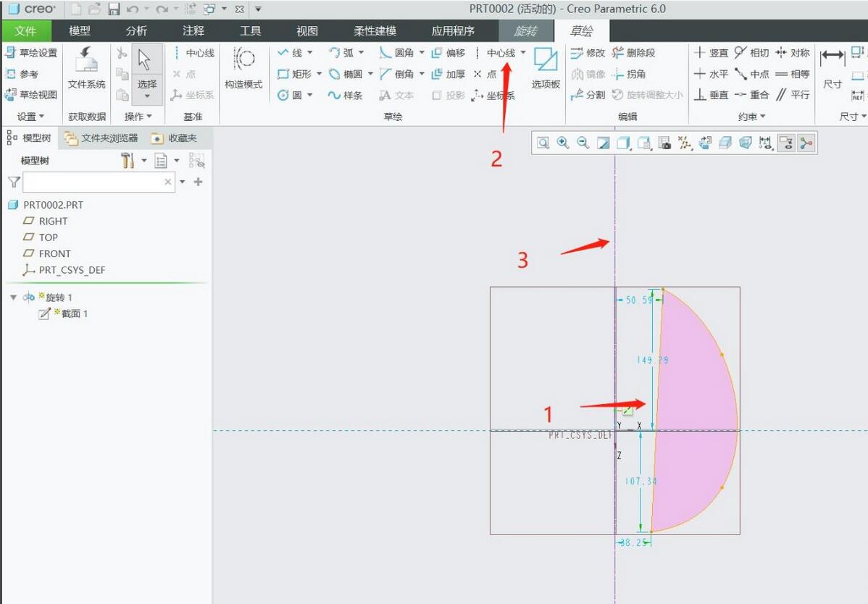Viewport: 868px width, 604px height.
Task: Expand the 设置 group dropdown
Action: 30,117
